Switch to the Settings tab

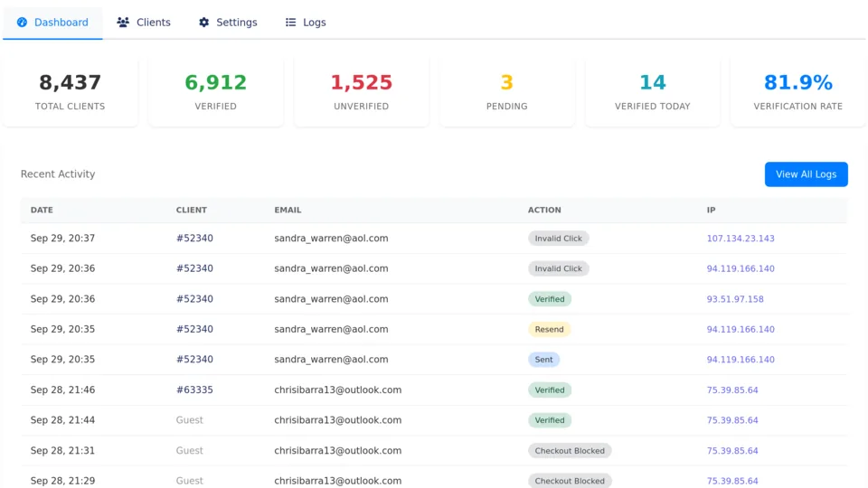pyautogui.click(x=228, y=23)
